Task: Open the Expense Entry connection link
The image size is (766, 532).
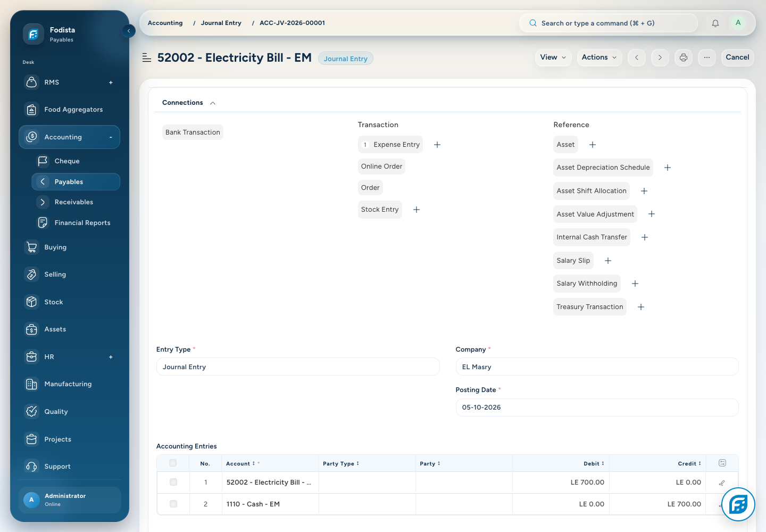Action: tap(390, 145)
